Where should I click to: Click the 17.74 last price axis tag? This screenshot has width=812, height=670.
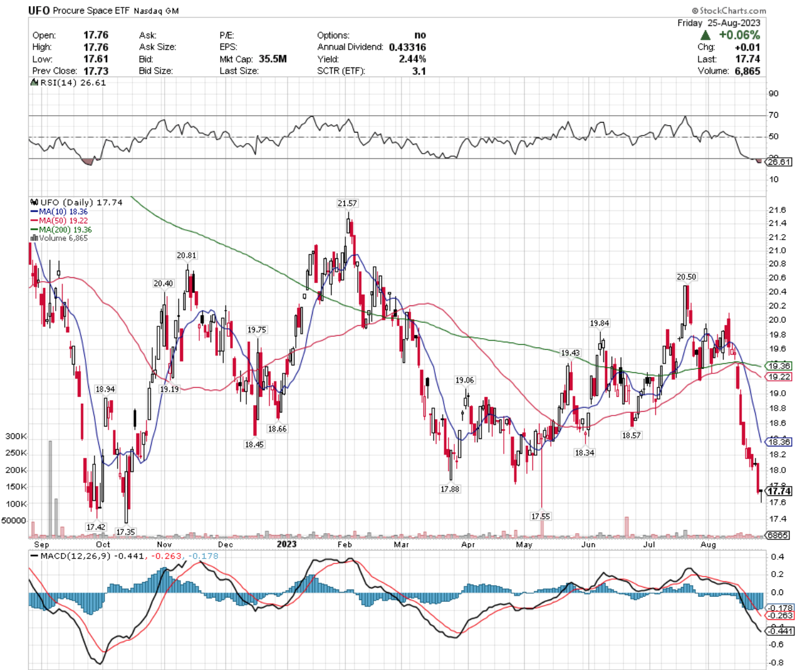[x=779, y=491]
